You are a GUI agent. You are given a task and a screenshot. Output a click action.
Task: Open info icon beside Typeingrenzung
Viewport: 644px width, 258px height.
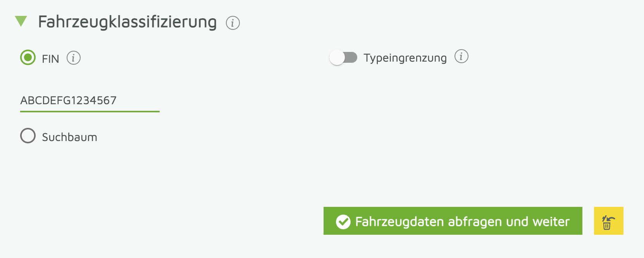point(461,57)
